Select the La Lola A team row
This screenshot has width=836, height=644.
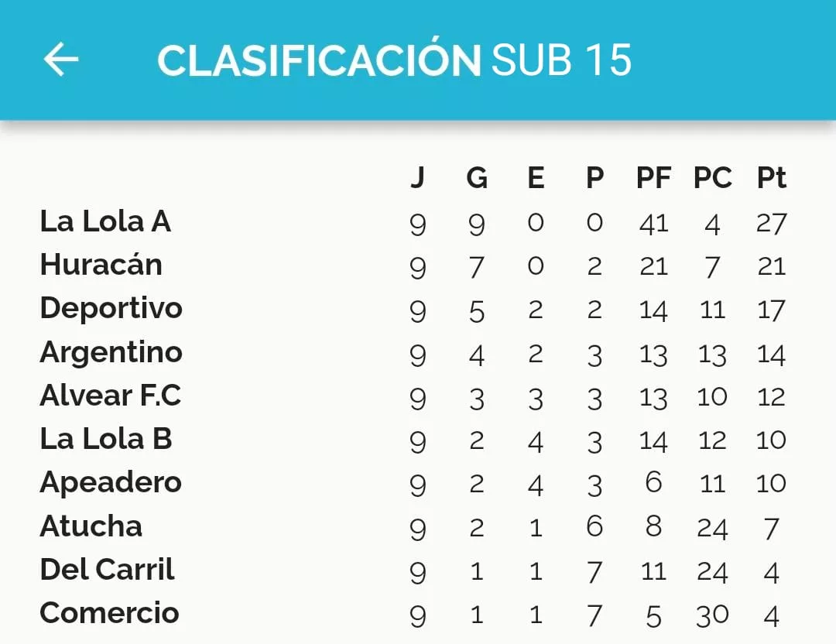click(x=105, y=221)
